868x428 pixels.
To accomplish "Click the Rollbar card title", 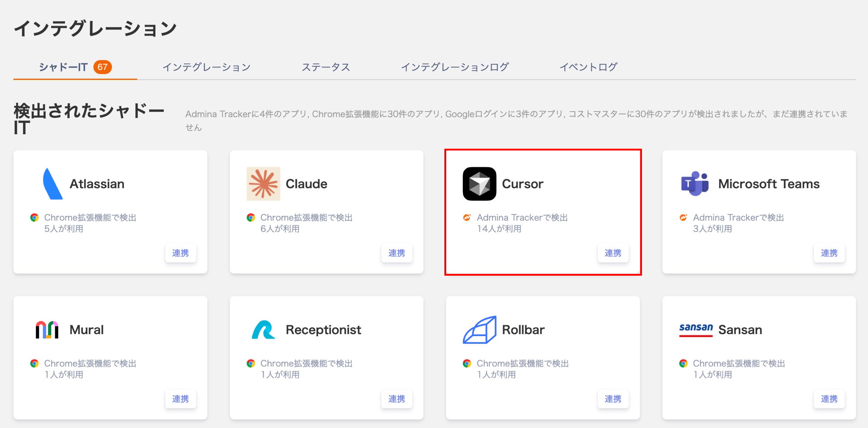I will (x=523, y=330).
